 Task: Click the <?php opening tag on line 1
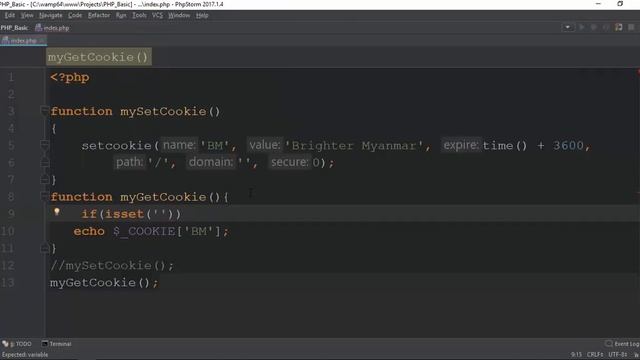70,78
